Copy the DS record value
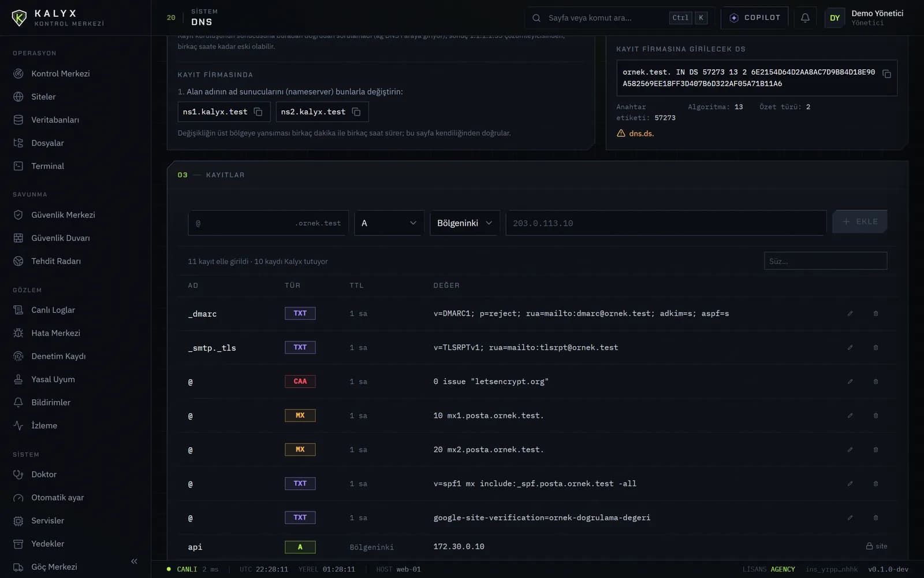The height and width of the screenshot is (578, 924). coord(886,75)
